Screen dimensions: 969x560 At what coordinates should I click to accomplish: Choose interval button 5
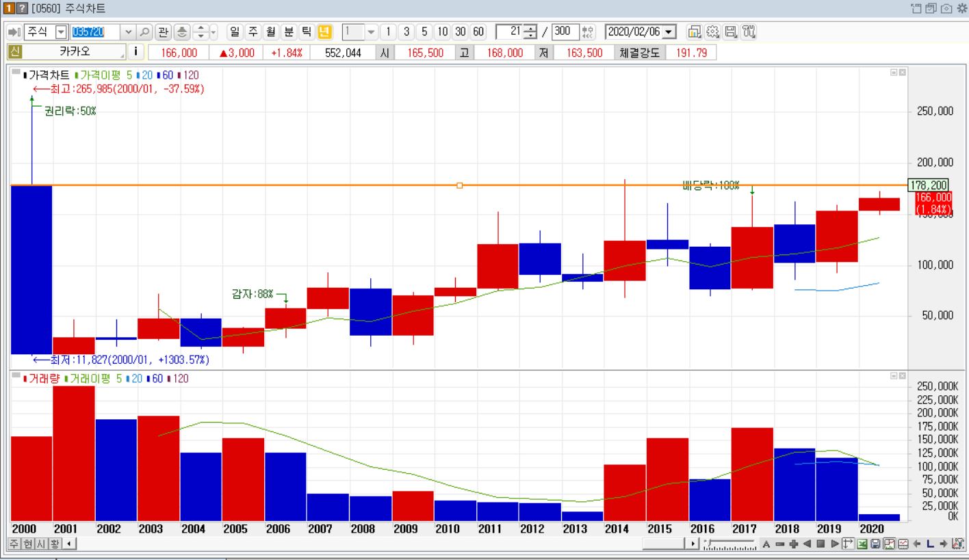click(x=425, y=32)
